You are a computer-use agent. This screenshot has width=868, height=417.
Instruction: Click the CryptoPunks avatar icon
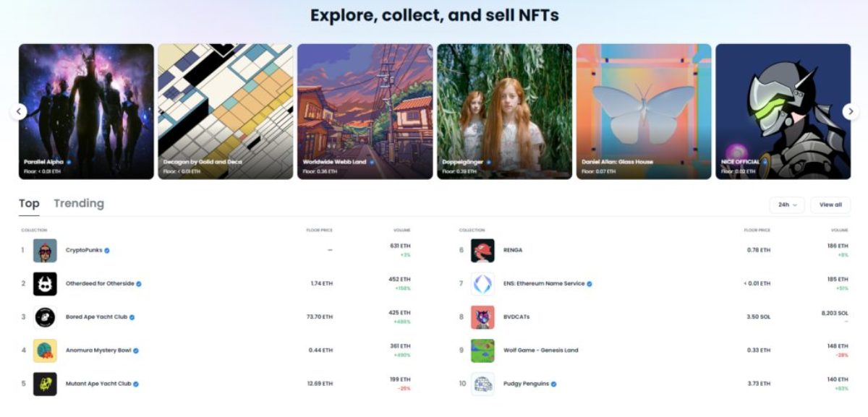(45, 250)
